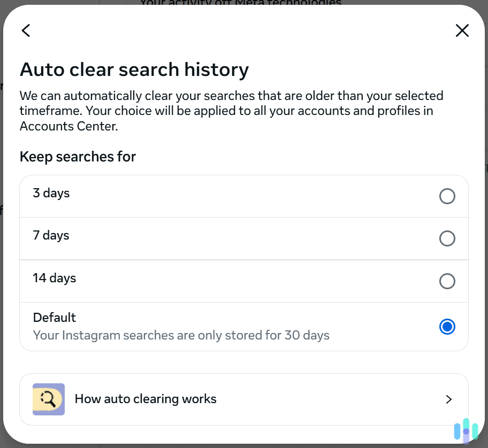Image resolution: width=488 pixels, height=448 pixels.
Task: Click Your activity off Meta technologies text
Action: click(x=240, y=4)
